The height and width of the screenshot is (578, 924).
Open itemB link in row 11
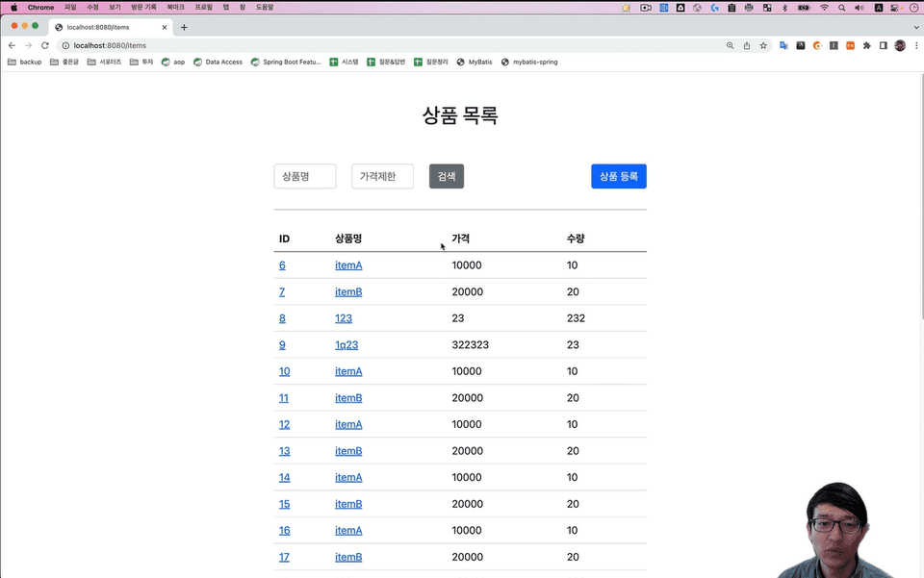[348, 397]
